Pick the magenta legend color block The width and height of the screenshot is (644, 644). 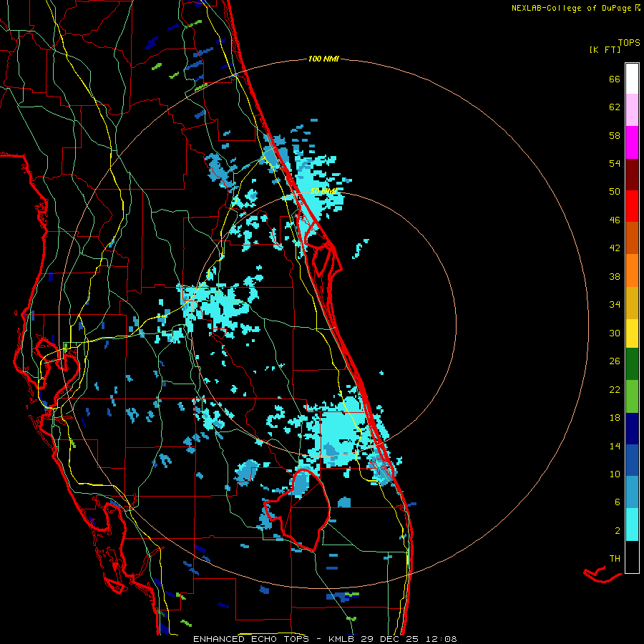click(632, 142)
